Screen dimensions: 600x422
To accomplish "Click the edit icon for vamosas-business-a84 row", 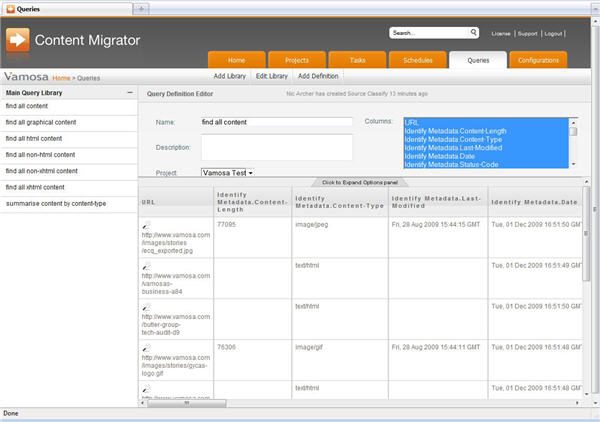I will tap(146, 267).
